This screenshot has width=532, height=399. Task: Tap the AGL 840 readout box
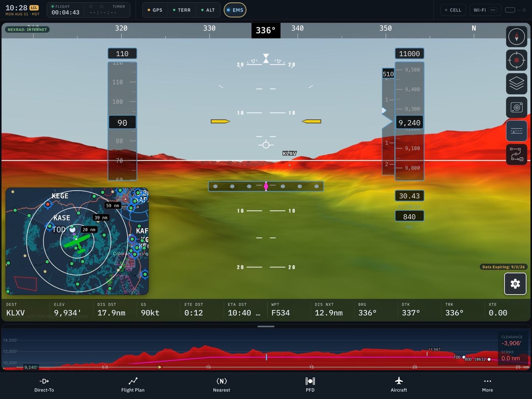point(409,216)
